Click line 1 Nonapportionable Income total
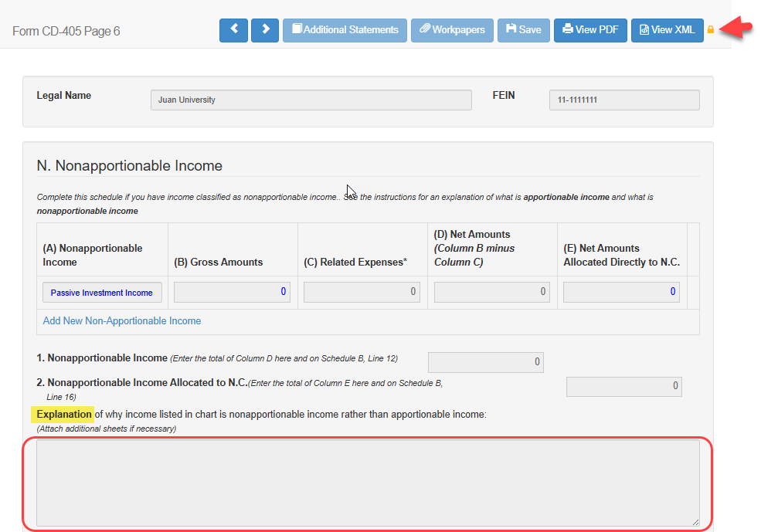This screenshot has width=761, height=532. tap(485, 362)
